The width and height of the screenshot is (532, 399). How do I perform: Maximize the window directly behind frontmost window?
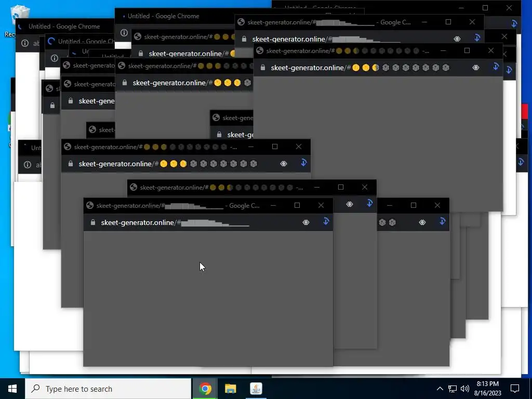coord(341,187)
